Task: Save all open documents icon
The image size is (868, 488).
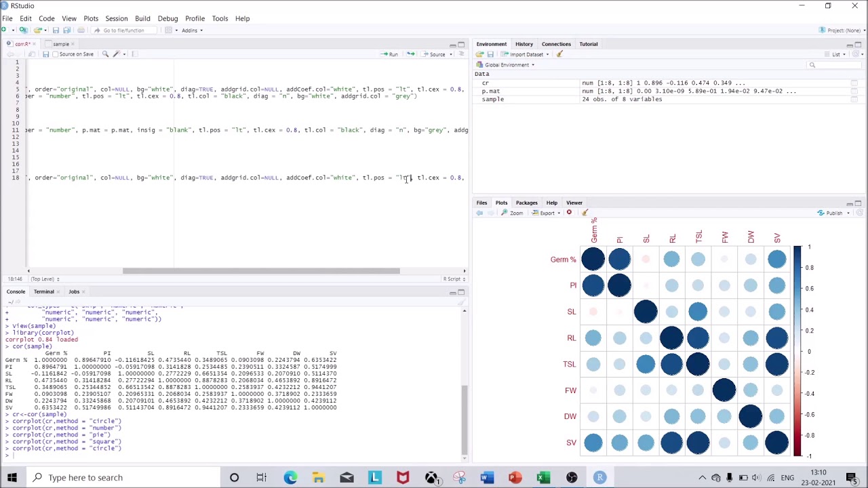Action: [66, 30]
